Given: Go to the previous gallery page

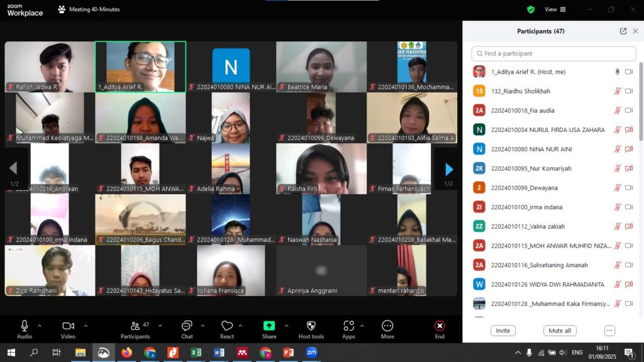Looking at the screenshot, I should 14,168.
